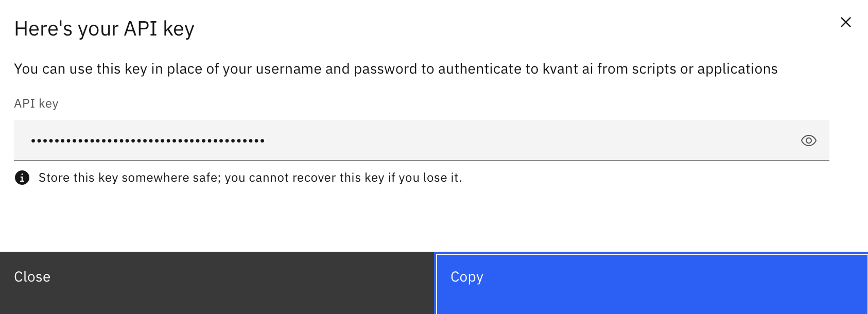
Task: Click the safe-storage warning text
Action: 249,177
